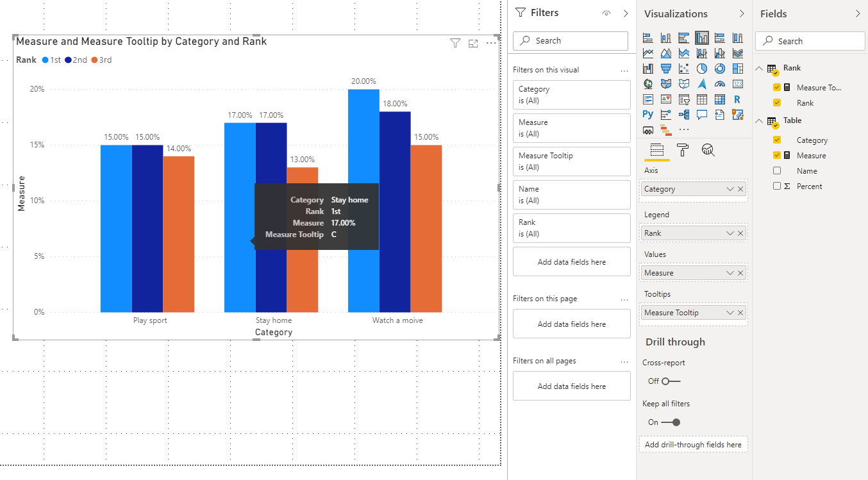Choose the line chart visualization

(648, 53)
